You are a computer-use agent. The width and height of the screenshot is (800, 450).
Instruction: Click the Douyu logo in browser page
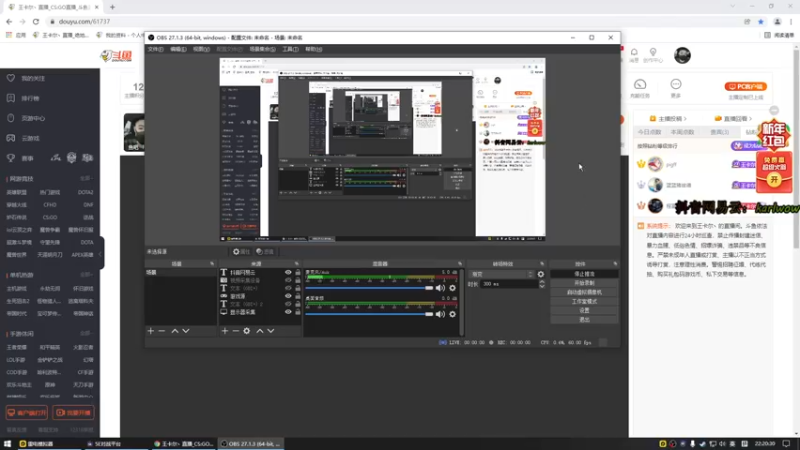[116, 56]
